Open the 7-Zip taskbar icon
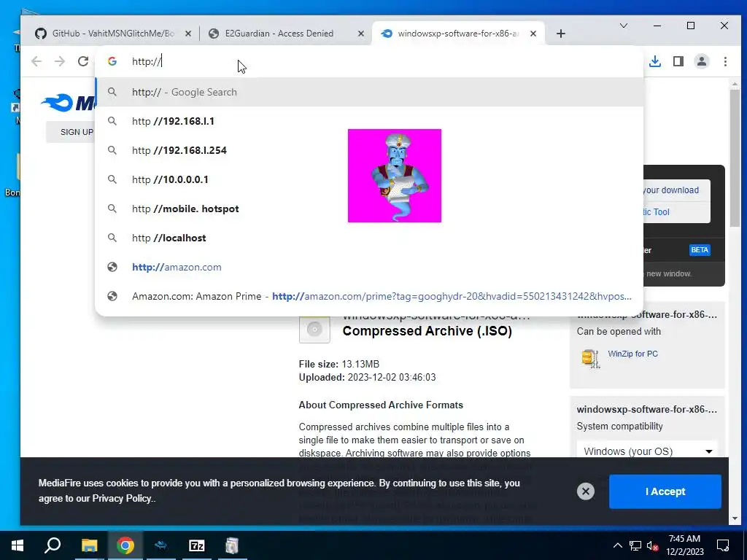This screenshot has width=747, height=560. point(196,545)
